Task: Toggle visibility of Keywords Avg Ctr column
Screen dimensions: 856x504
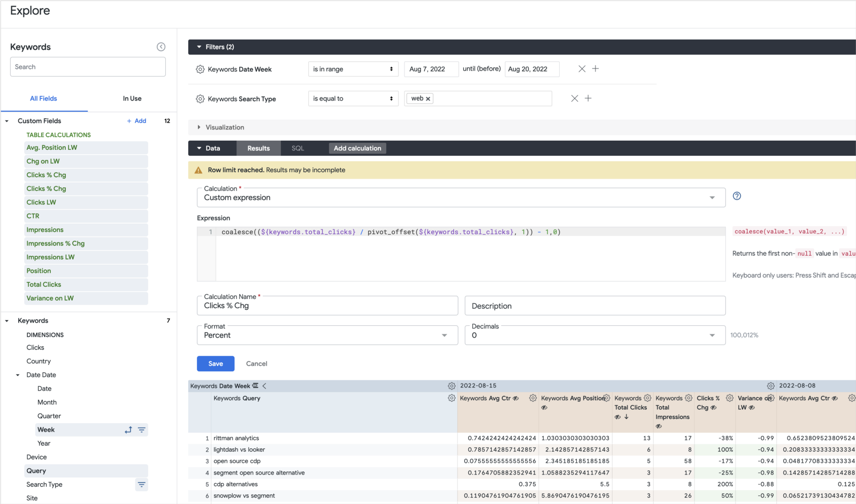Action: tap(516, 399)
